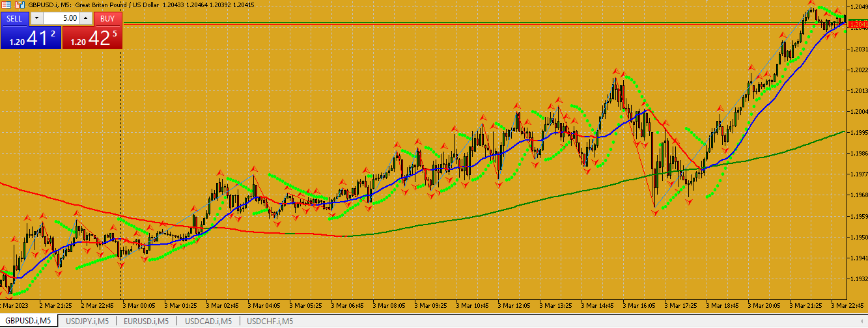
Task: Click the 3 Mar 22:45 time label
Action: pos(847,305)
